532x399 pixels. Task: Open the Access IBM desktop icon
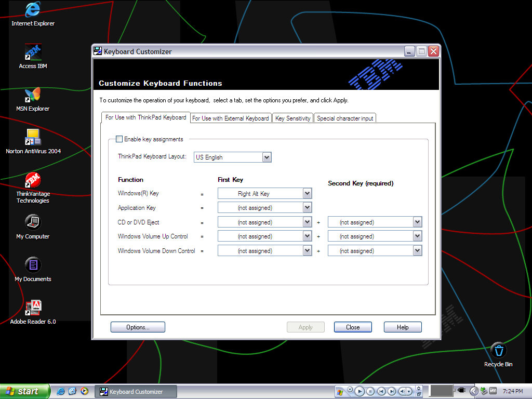33,52
